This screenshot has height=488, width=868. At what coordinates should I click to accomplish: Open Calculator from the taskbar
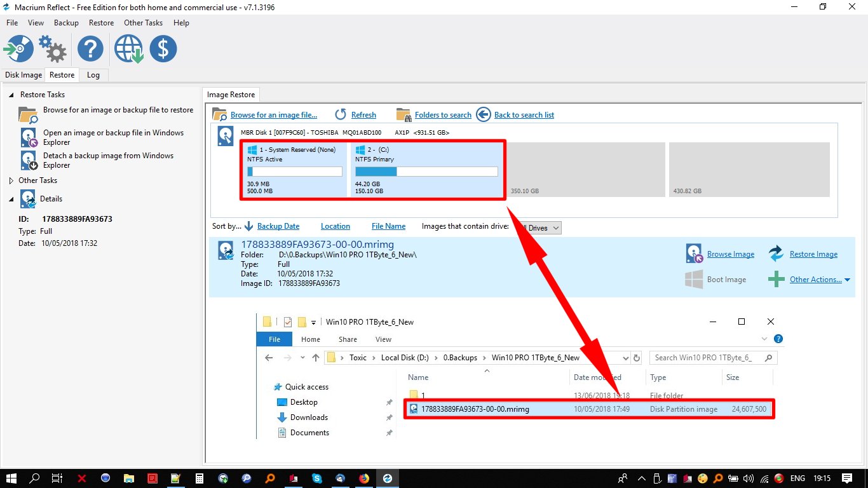click(x=199, y=478)
